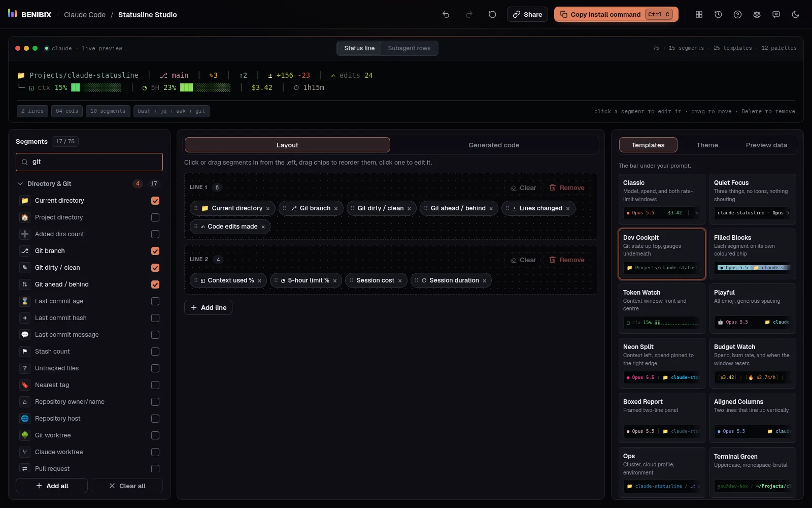The height and width of the screenshot is (508, 812).
Task: Click the Current directory chip's drag handle
Action: pos(196,208)
